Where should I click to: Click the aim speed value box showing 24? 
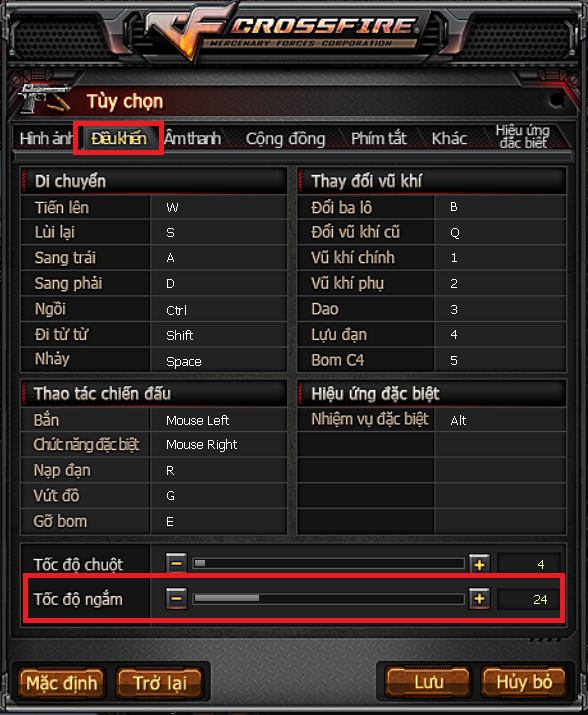(x=529, y=599)
